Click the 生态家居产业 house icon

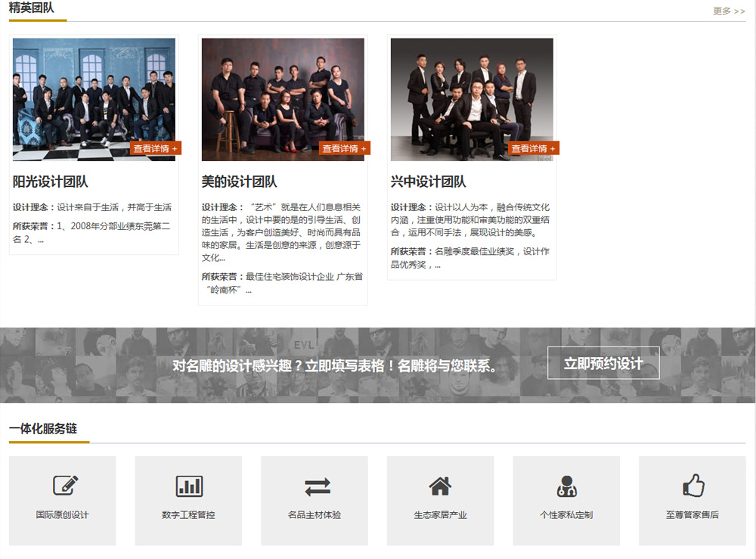(x=440, y=486)
